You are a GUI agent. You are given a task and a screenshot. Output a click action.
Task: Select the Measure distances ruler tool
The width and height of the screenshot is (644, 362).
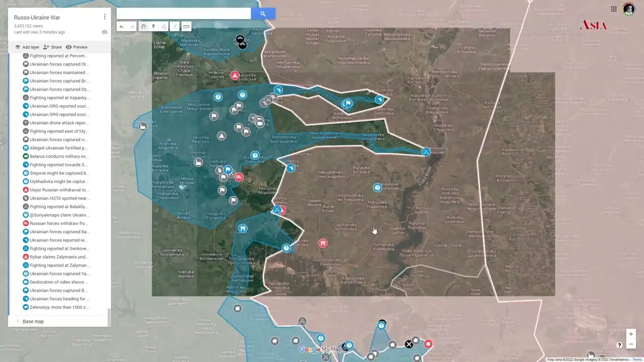tap(186, 27)
